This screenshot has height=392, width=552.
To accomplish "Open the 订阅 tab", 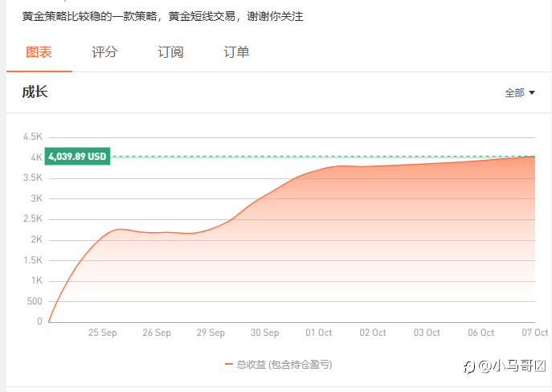I will pos(170,52).
